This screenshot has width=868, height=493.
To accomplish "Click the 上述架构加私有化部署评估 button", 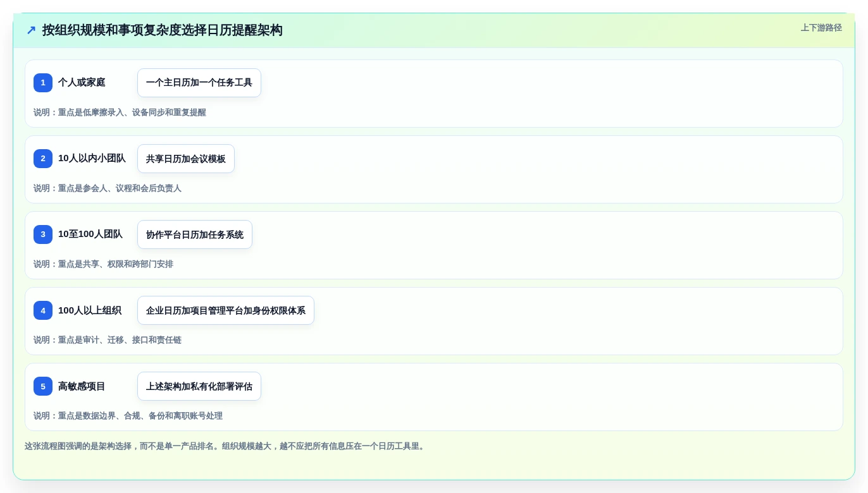I will [199, 386].
